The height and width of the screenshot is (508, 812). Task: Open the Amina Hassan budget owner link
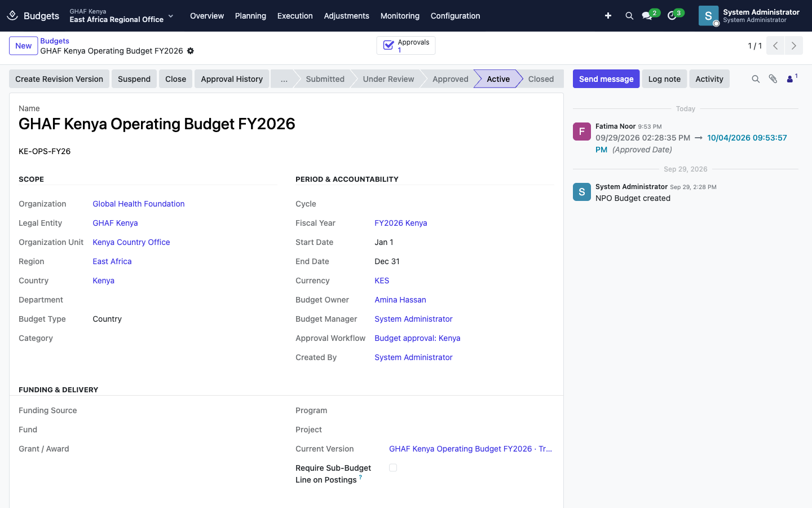400,300
